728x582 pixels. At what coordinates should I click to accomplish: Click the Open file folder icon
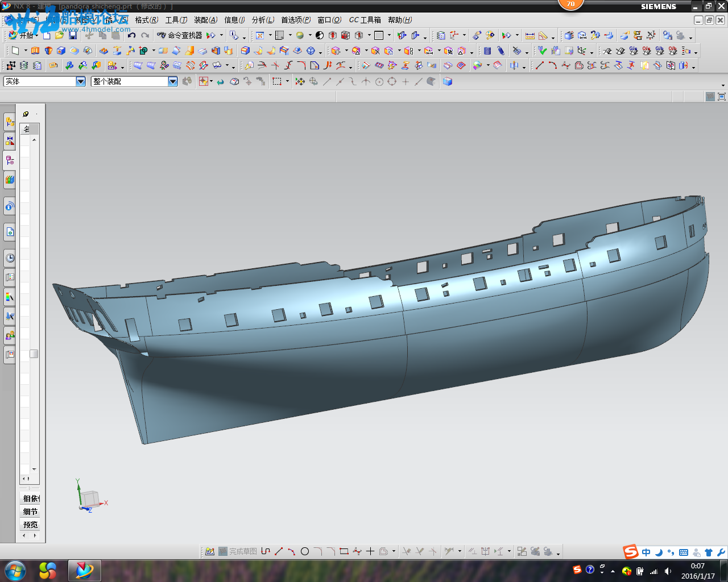60,35
